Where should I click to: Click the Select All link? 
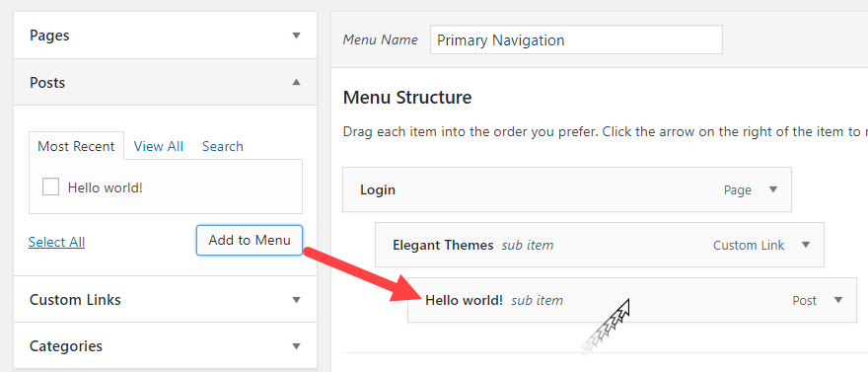coord(56,242)
